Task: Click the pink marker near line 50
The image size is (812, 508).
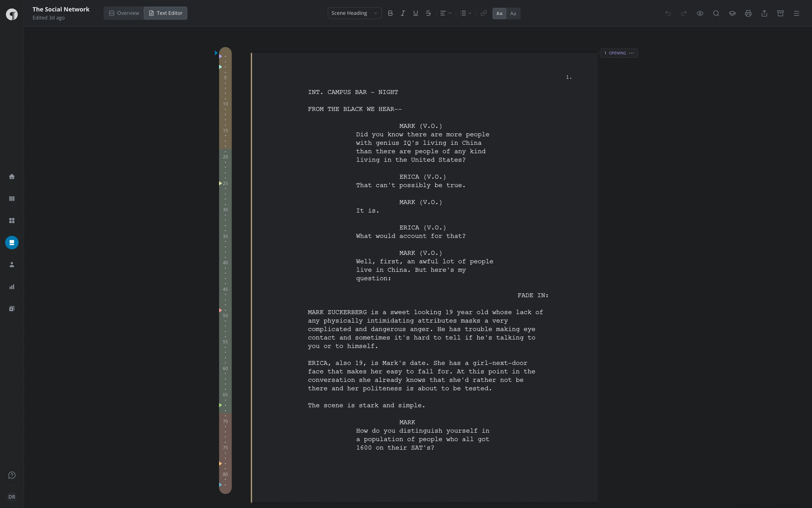Action: (221, 310)
